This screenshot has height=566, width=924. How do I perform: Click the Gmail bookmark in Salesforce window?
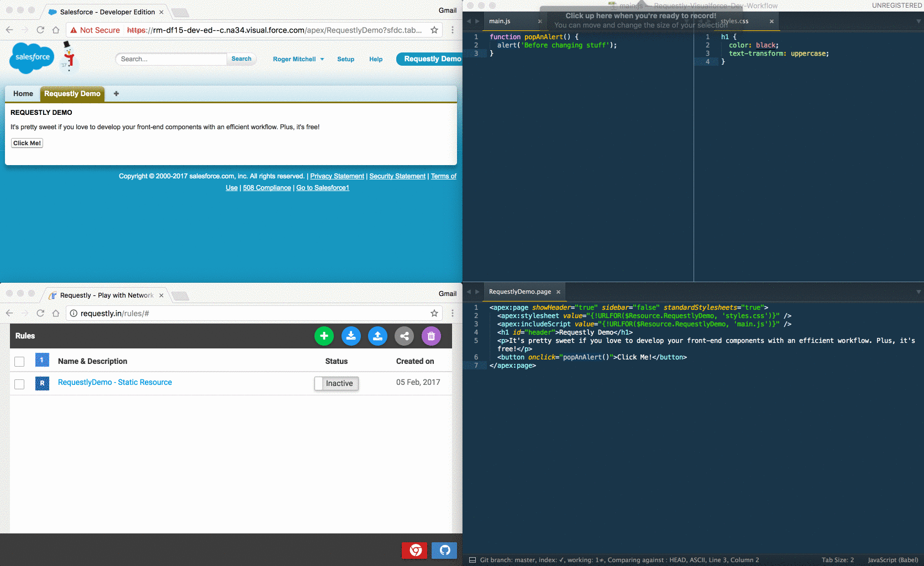[x=448, y=10]
